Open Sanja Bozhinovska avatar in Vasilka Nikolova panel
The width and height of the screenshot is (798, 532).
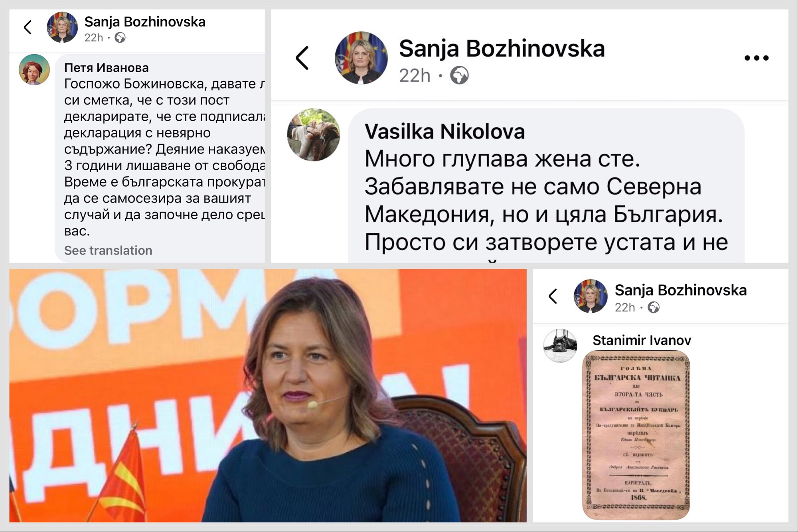tap(361, 58)
